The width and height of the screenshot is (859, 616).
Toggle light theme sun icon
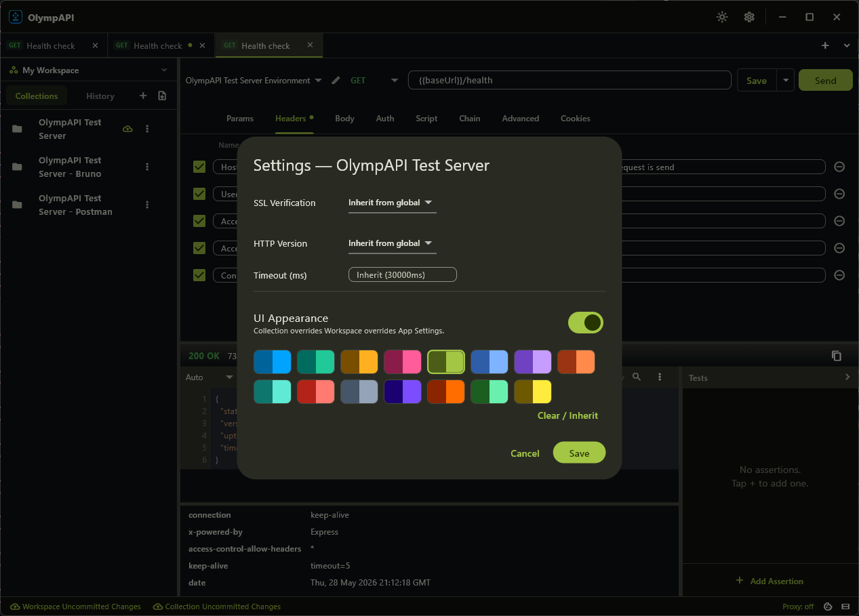tap(722, 17)
